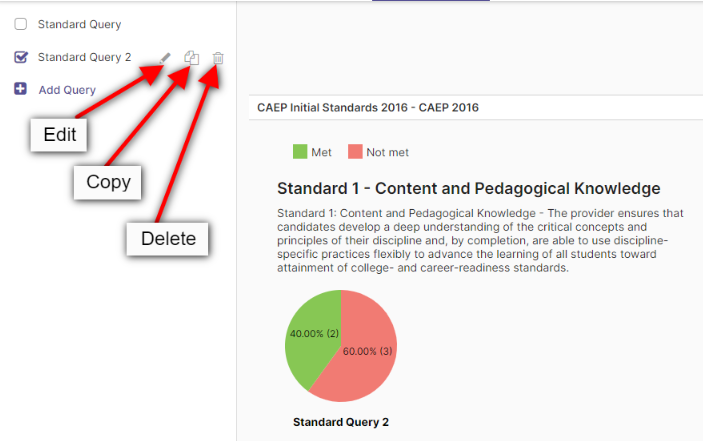Click the plus icon next to Add Query

pos(20,89)
